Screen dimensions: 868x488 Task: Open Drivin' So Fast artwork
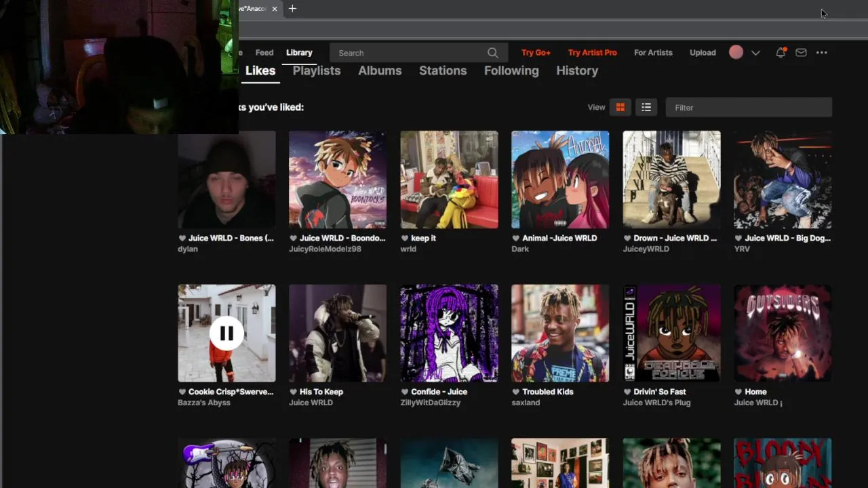(671, 333)
